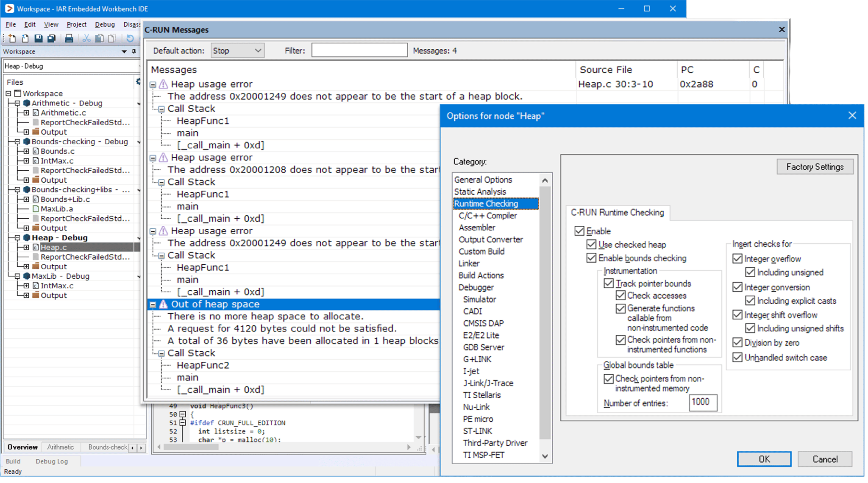The height and width of the screenshot is (483, 868).
Task: Collapse the MaxLib - Debug project node
Action: pyautogui.click(x=17, y=276)
